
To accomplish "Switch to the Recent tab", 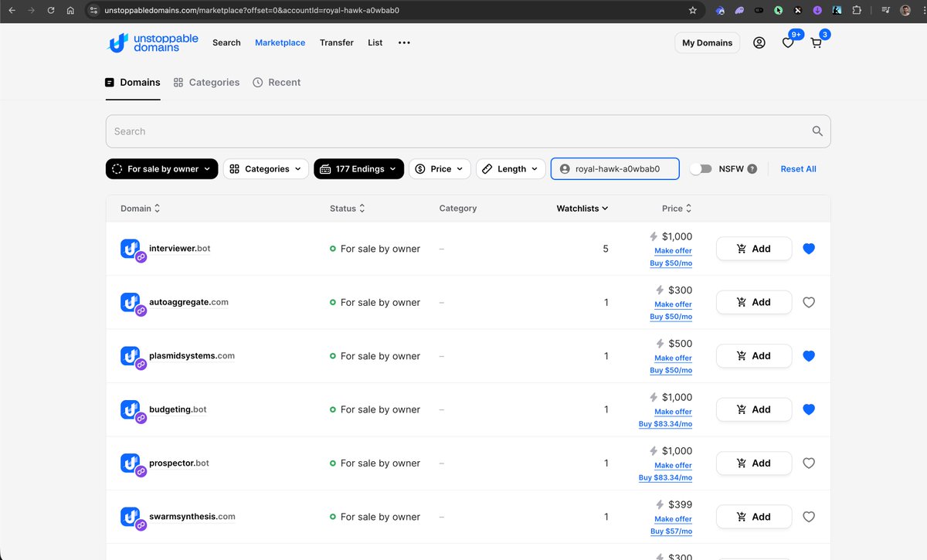I will coord(277,83).
